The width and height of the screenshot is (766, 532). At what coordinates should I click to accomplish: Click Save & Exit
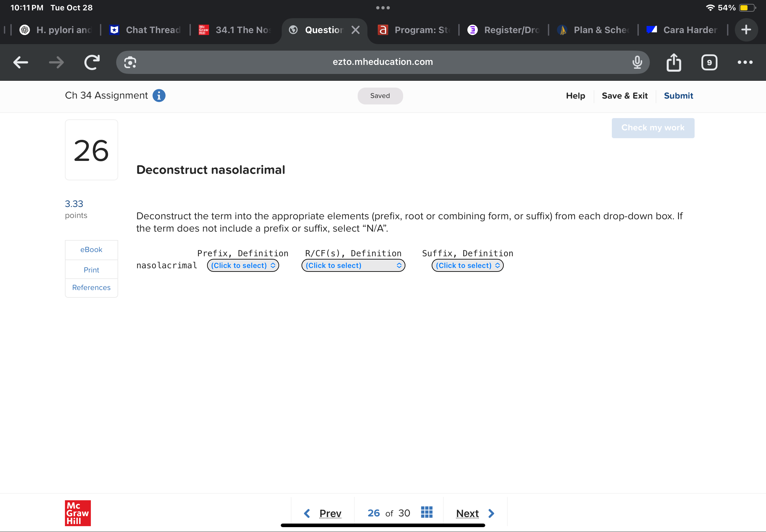pos(624,96)
